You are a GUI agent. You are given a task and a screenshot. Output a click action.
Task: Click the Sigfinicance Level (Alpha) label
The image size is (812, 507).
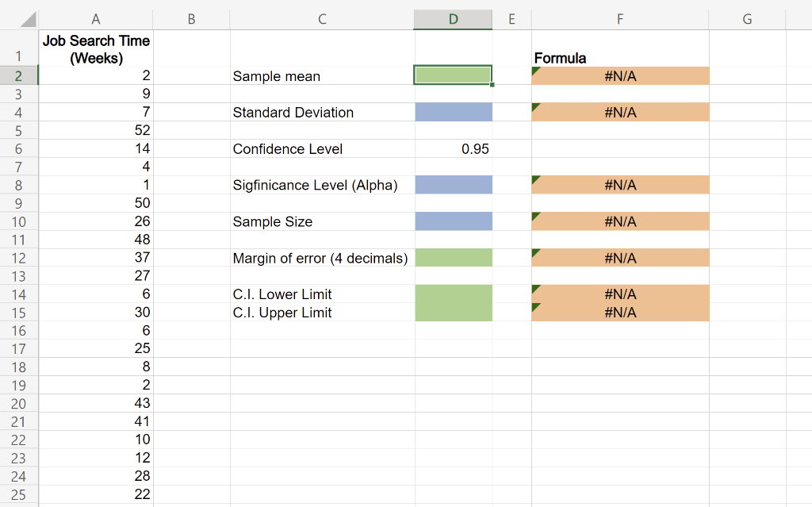coord(316,185)
